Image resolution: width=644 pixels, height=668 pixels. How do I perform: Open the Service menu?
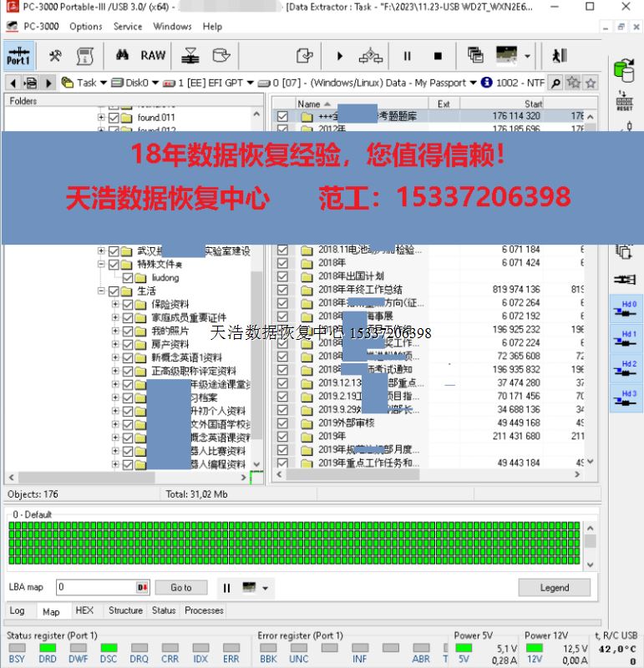(128, 26)
